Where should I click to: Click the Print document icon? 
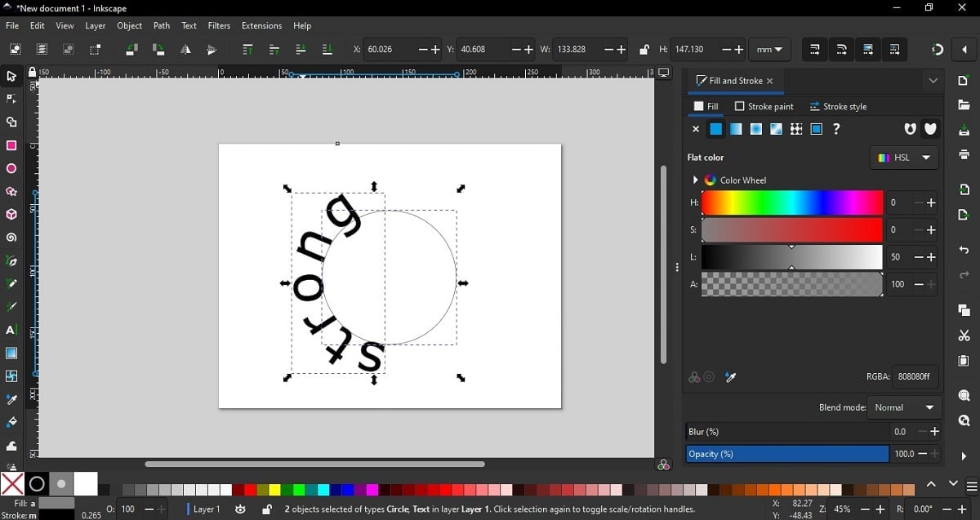click(x=964, y=155)
